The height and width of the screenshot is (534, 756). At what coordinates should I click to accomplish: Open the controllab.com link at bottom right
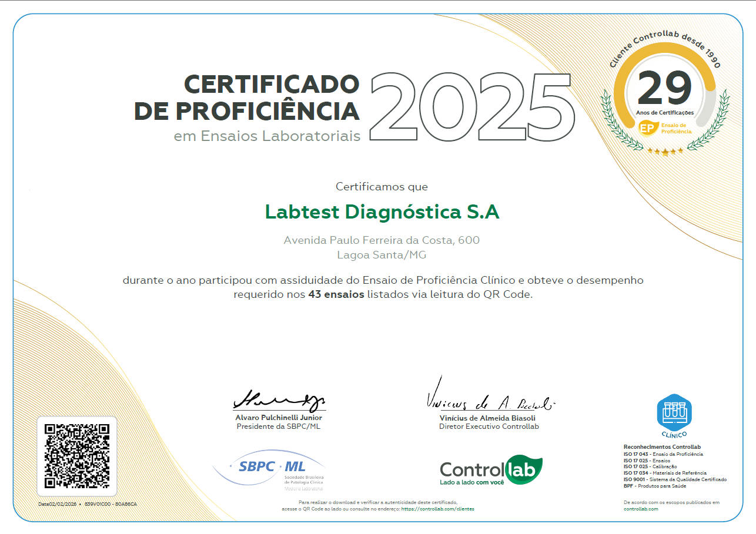(x=641, y=509)
